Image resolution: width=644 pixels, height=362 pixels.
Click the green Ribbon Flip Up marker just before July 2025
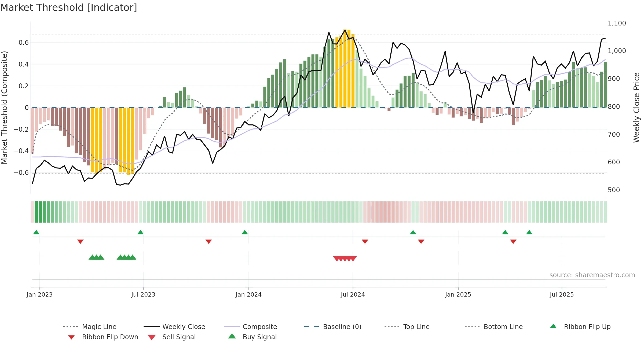[529, 232]
